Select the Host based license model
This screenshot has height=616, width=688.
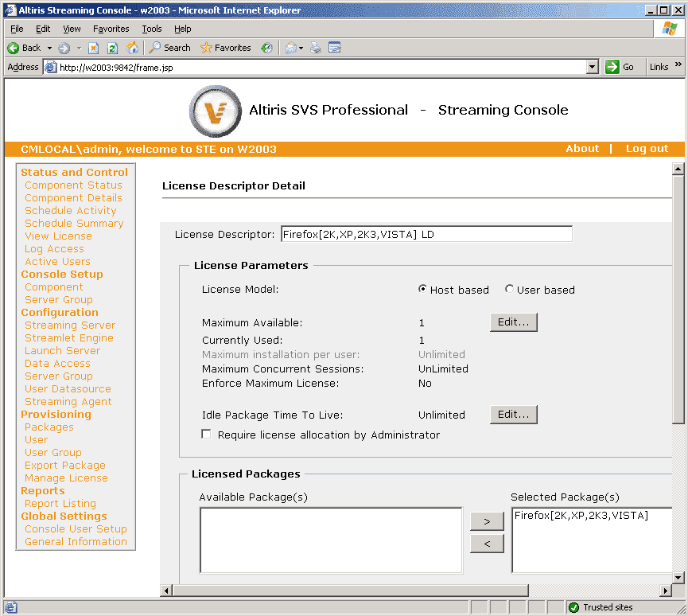[422, 290]
